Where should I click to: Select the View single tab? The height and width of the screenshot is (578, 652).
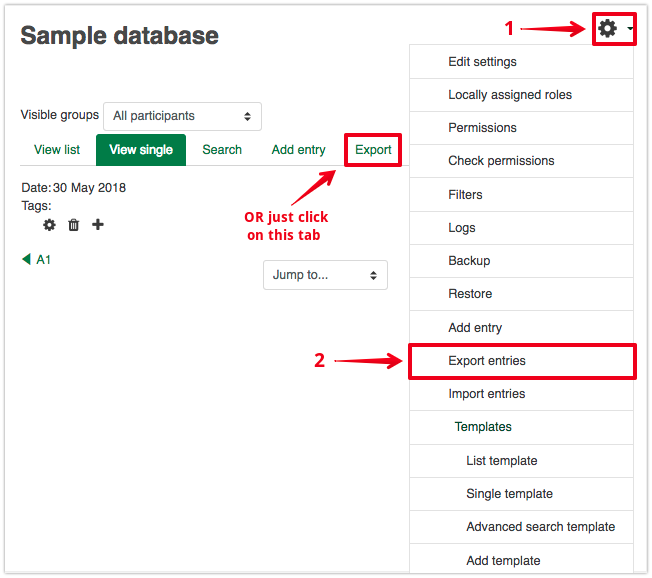(141, 150)
